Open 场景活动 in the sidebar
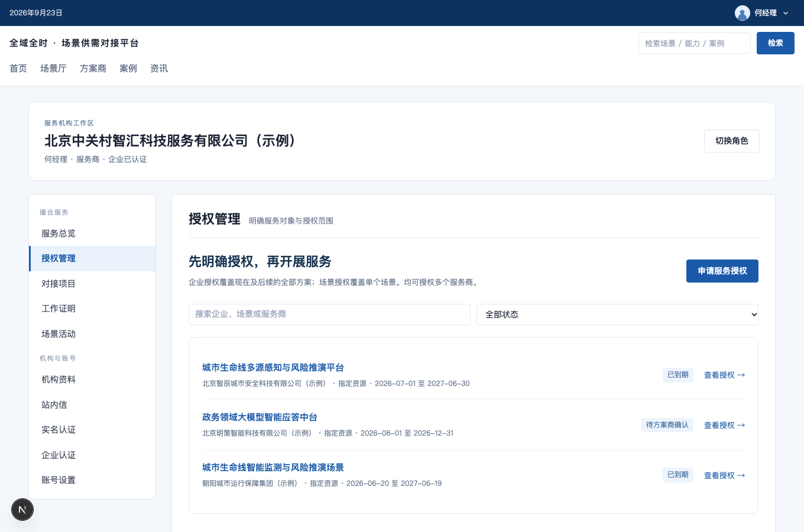 click(92, 334)
